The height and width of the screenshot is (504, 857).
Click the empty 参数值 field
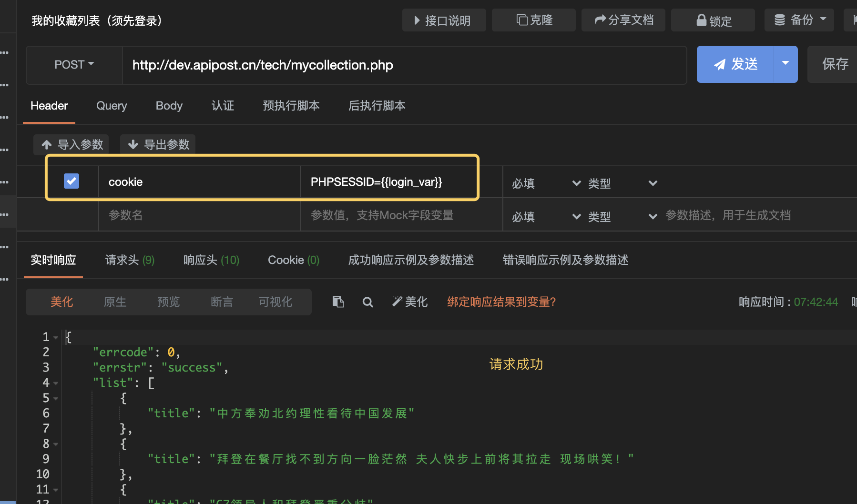[401, 215]
